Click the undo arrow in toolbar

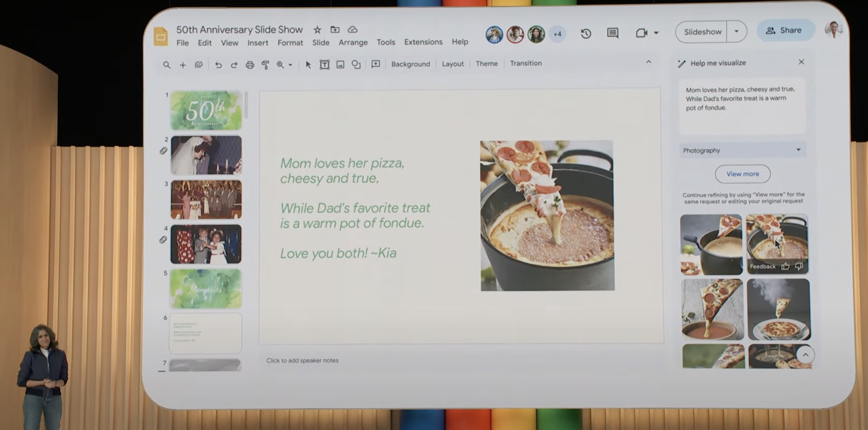coord(218,65)
